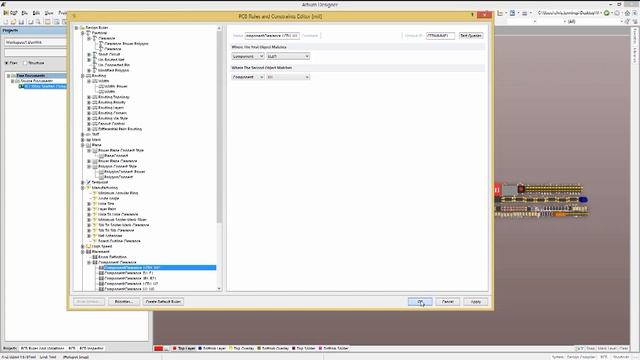640x360 pixels.
Task: Click the green go icon beside path box
Action: pyautogui.click(x=607, y=13)
